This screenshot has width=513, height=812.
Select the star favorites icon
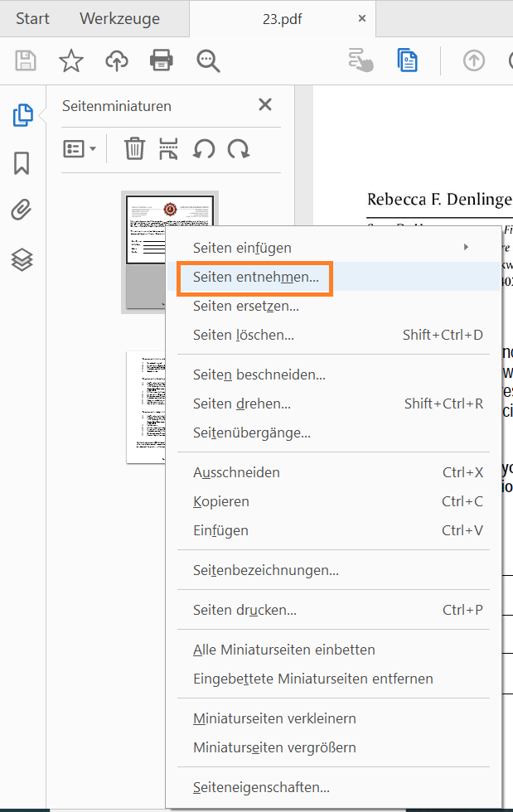pyautogui.click(x=70, y=60)
